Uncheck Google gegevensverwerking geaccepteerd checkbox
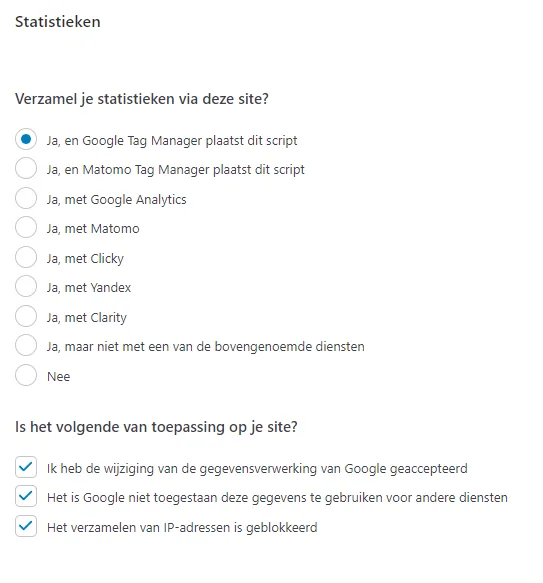The width and height of the screenshot is (543, 583). pyautogui.click(x=26, y=467)
